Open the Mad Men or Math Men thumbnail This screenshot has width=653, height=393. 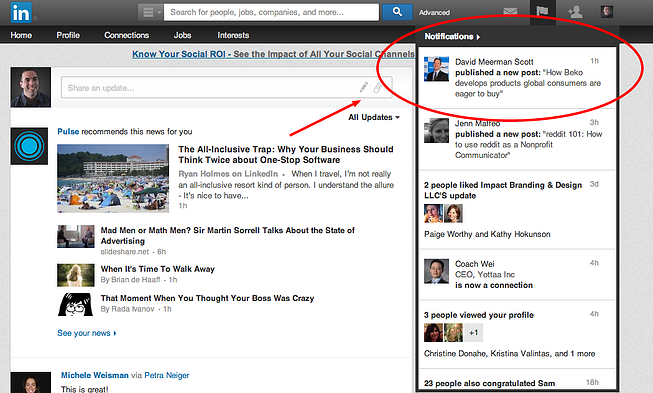tap(76, 236)
